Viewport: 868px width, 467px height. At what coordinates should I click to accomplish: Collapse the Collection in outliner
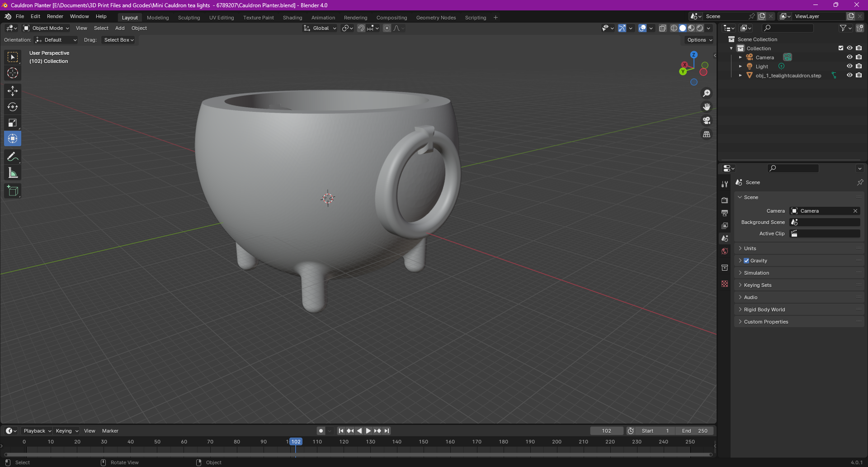coord(731,48)
